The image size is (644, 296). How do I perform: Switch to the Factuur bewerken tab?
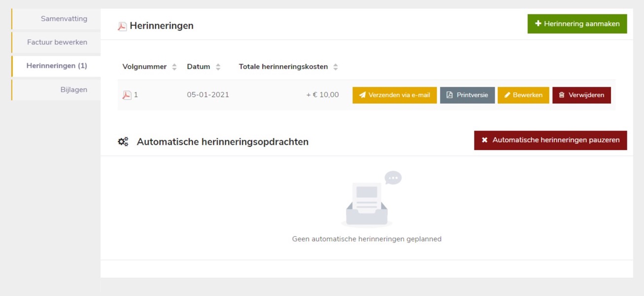57,42
